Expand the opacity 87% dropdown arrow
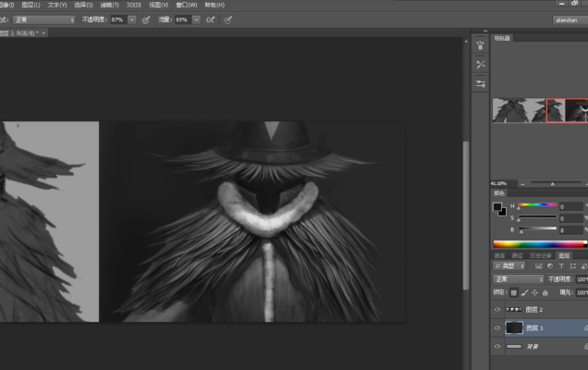This screenshot has width=588, height=370. pos(132,18)
